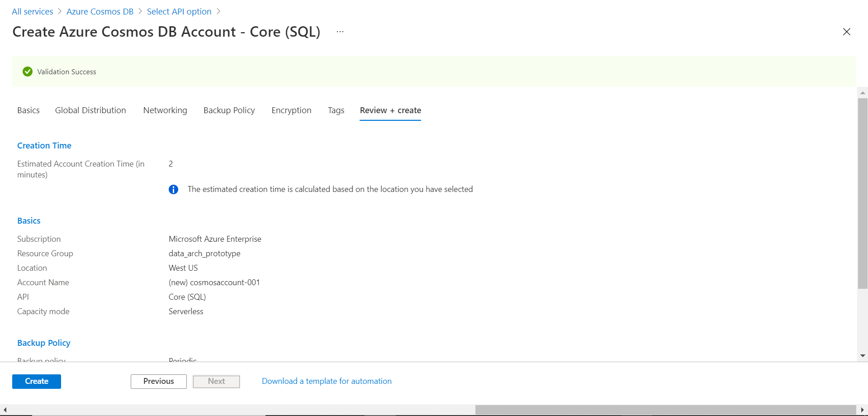Go back to Azure Cosmos DB breadcrumb
868x416 pixels.
pos(100,12)
